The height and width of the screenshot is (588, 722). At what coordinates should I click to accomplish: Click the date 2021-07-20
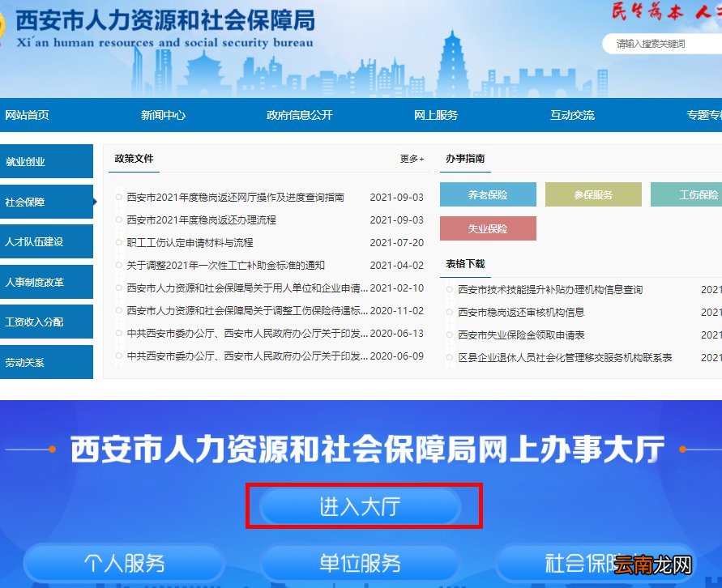(396, 242)
